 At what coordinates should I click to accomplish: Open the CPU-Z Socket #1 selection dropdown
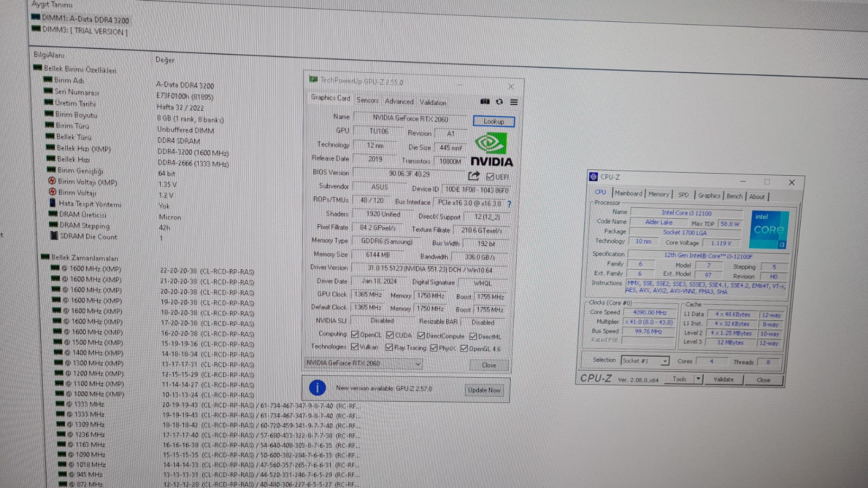[x=645, y=360]
